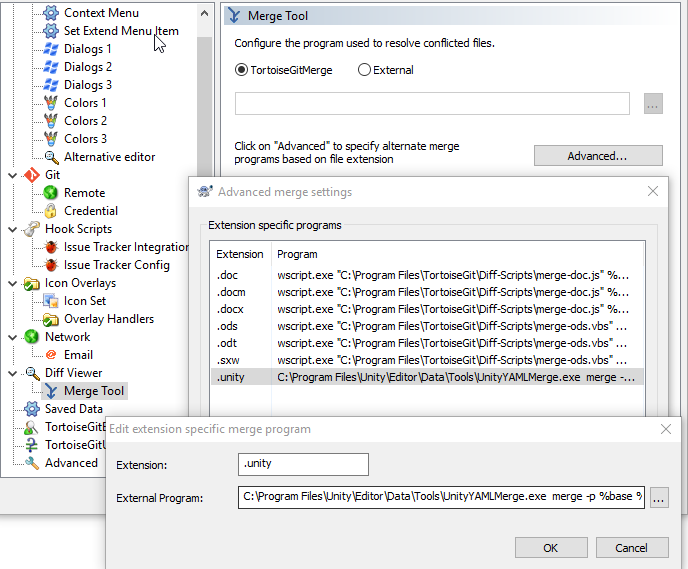This screenshot has width=688, height=569.
Task: Click the Colors 2 palette icon
Action: coord(51,121)
